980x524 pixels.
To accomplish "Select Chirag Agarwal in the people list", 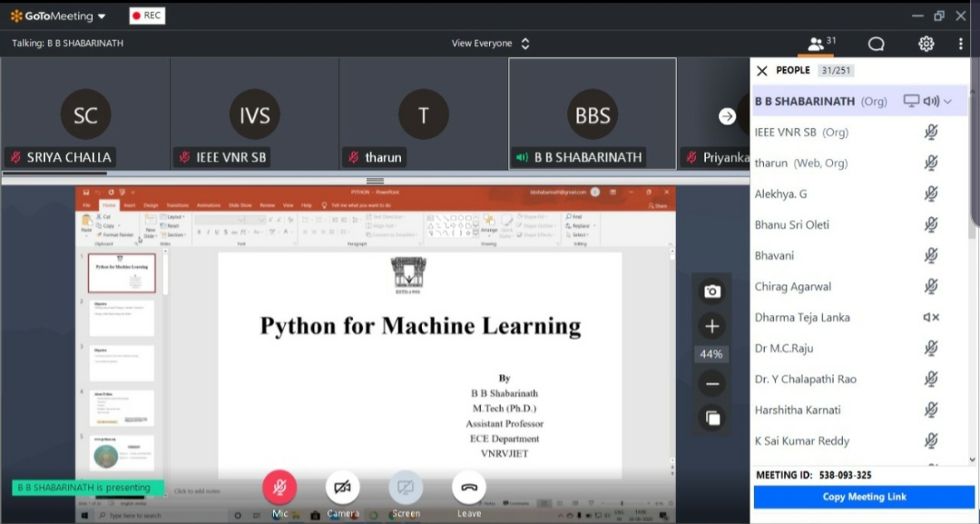I will pos(793,287).
